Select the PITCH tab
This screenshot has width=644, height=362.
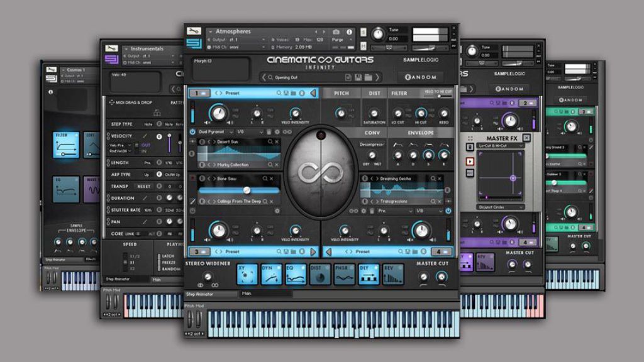coord(341,93)
